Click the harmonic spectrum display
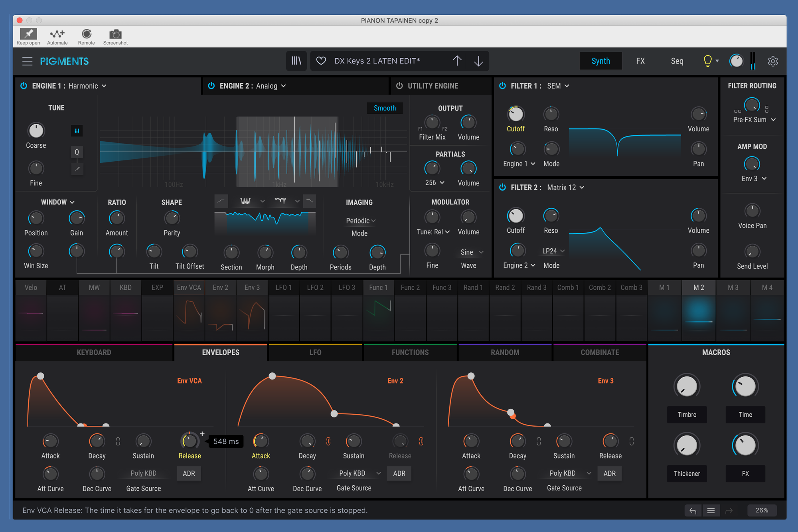This screenshot has height=532, width=798. pyautogui.click(x=253, y=152)
